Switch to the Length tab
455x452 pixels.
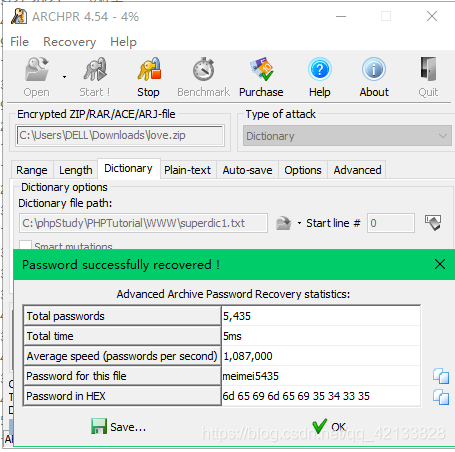pos(76,170)
